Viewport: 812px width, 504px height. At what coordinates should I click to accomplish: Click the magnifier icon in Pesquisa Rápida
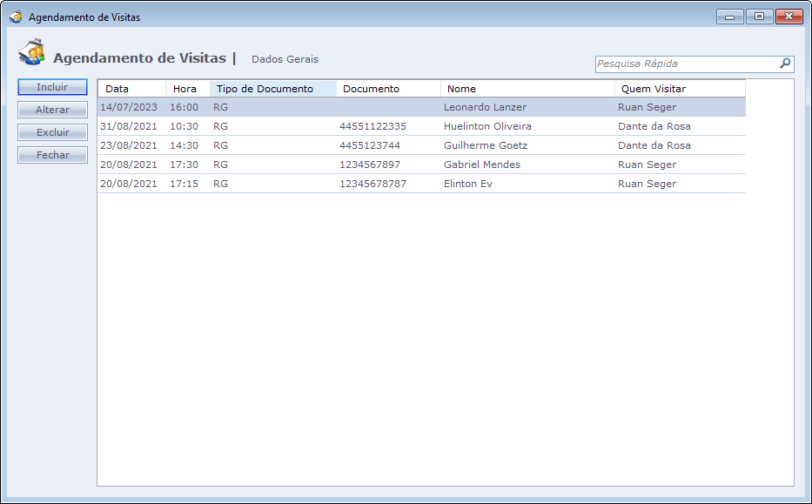[785, 64]
